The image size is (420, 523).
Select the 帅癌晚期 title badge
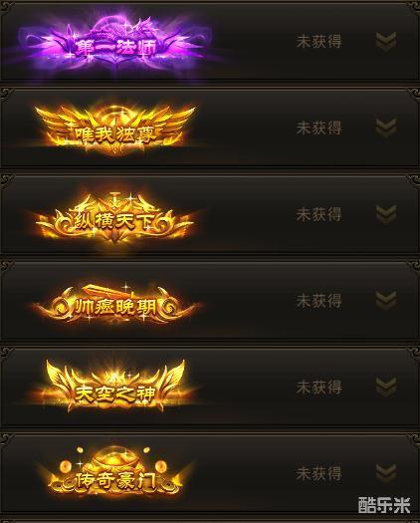click(116, 304)
